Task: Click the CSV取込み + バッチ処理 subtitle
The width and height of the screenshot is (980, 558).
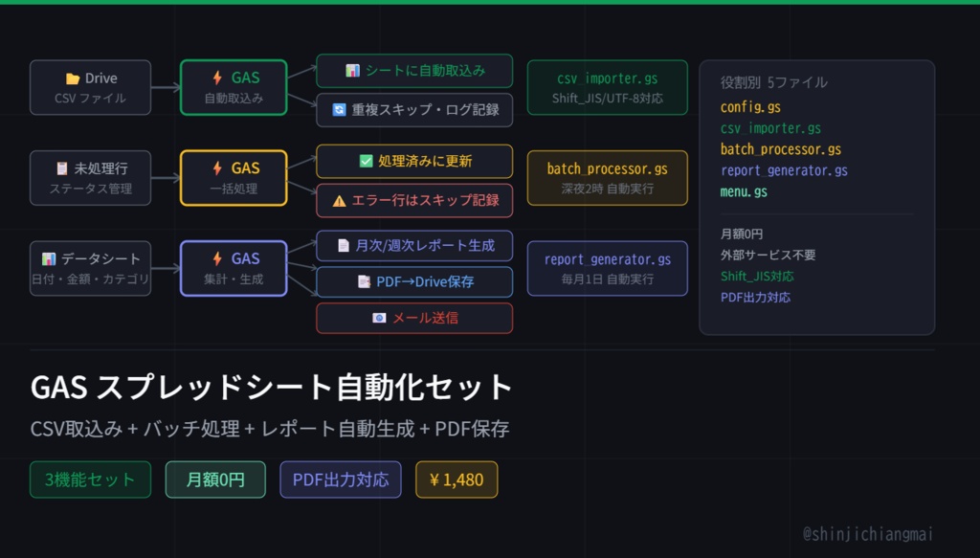Action: [x=270, y=429]
